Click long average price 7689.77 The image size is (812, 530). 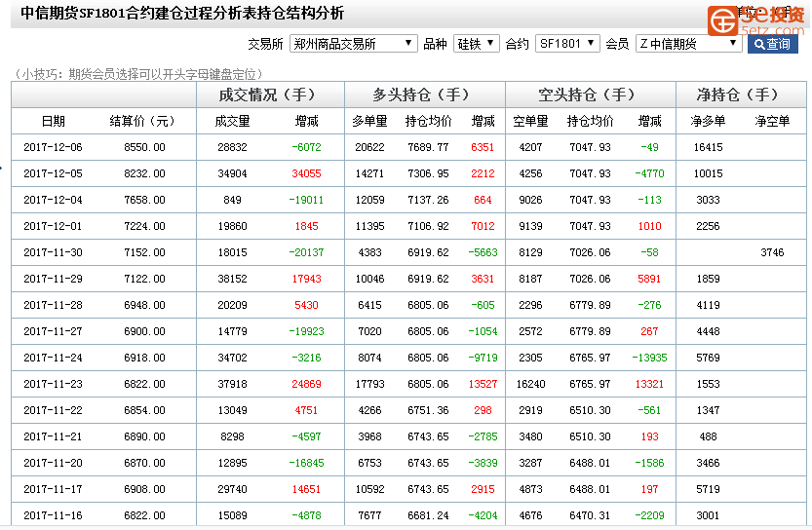click(x=428, y=147)
